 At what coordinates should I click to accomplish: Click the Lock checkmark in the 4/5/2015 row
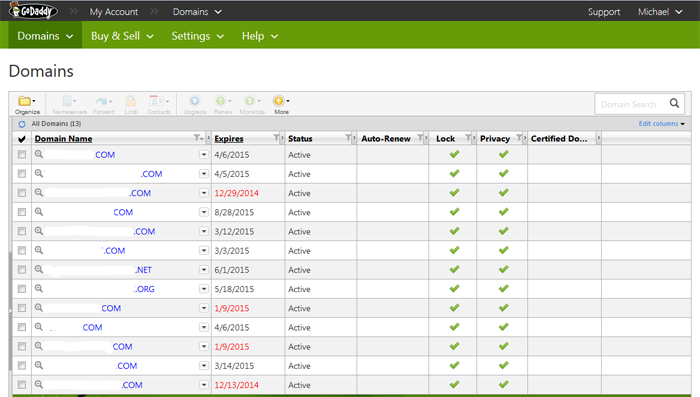tap(454, 173)
